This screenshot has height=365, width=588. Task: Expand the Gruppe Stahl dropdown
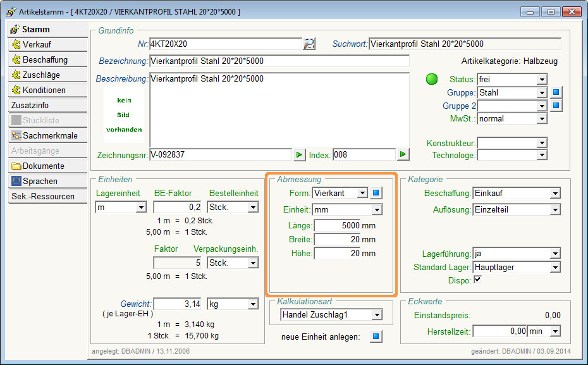coord(541,92)
